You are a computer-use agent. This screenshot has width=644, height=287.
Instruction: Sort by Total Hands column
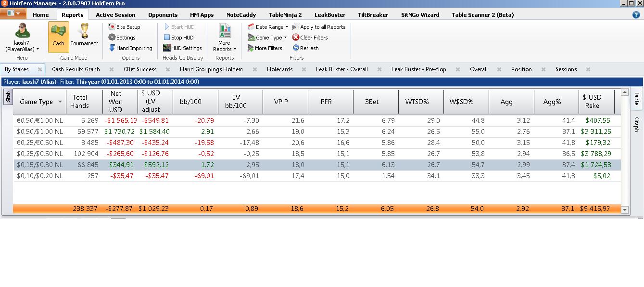pos(84,102)
